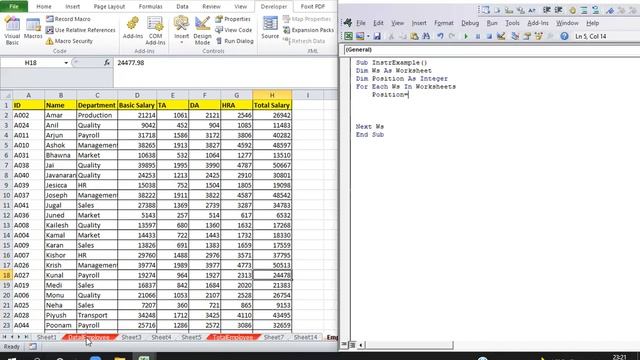Click the Select All corner button
The width and height of the screenshot is (640, 360).
6,95
